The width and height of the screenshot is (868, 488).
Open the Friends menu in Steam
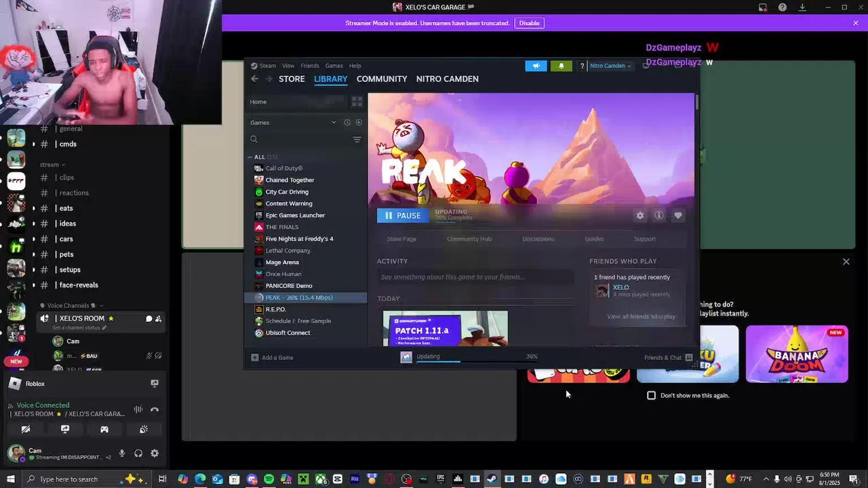[310, 66]
